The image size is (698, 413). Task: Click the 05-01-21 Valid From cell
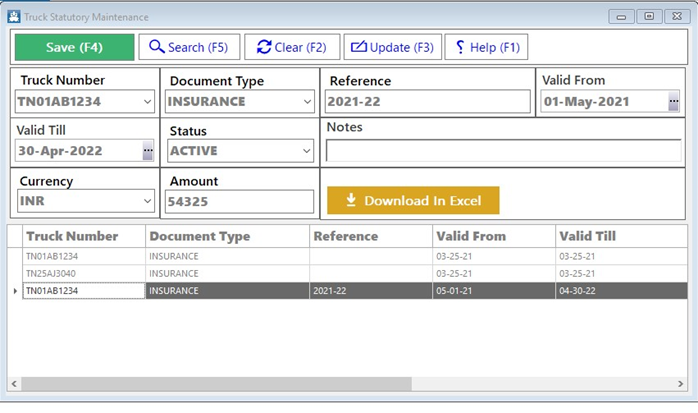tap(494, 291)
